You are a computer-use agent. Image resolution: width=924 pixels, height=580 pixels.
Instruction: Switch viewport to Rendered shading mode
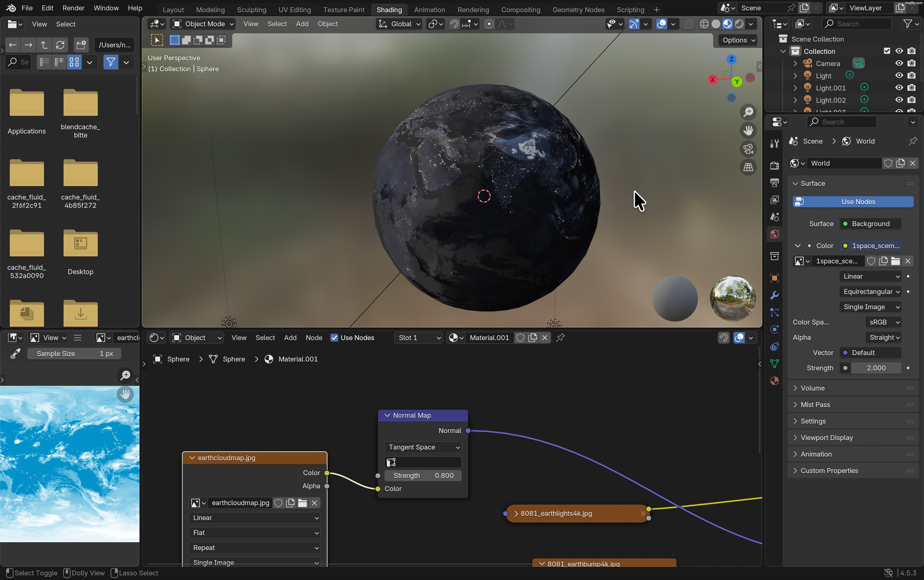739,24
